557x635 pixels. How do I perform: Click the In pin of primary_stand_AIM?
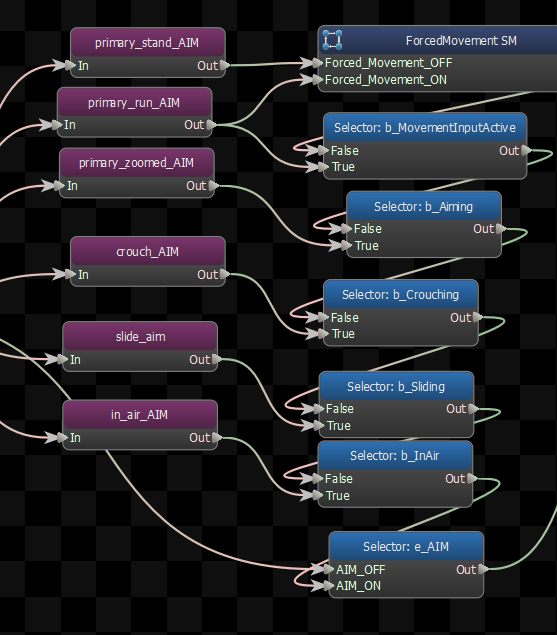70,65
